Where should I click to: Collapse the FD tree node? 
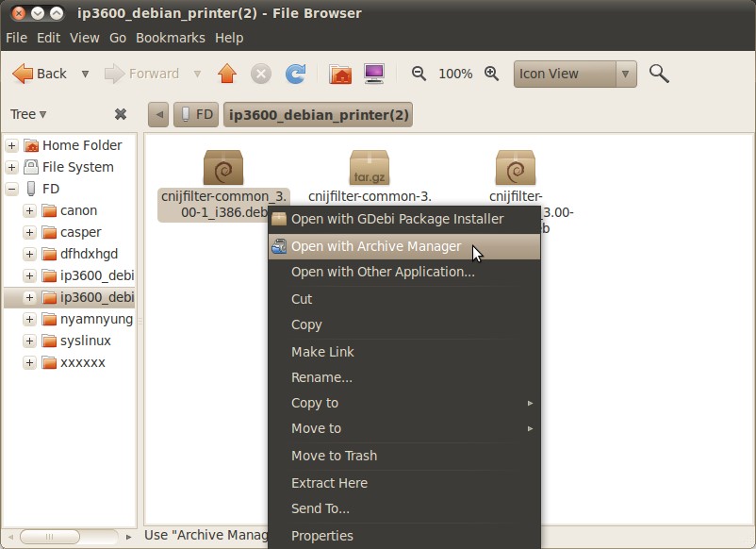tap(12, 189)
